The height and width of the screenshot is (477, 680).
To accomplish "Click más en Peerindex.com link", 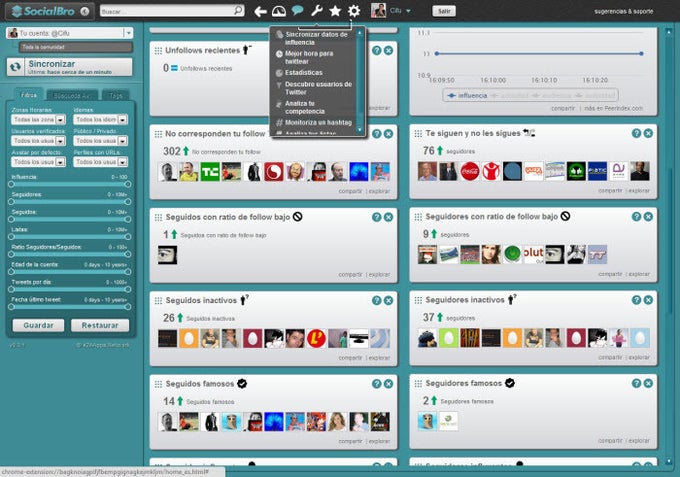I will pos(614,108).
